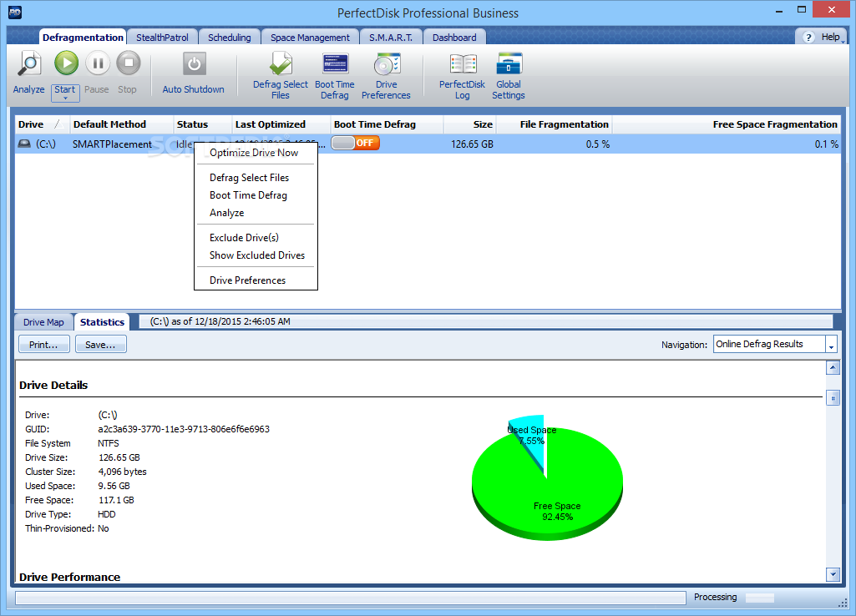
Task: Click the bottom progress bar
Action: pyautogui.click(x=351, y=598)
